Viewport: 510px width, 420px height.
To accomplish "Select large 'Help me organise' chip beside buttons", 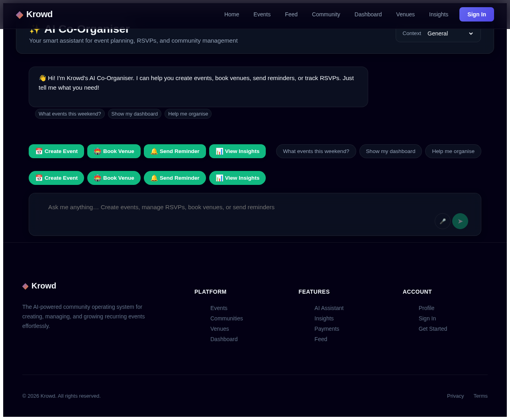I will click(453, 151).
